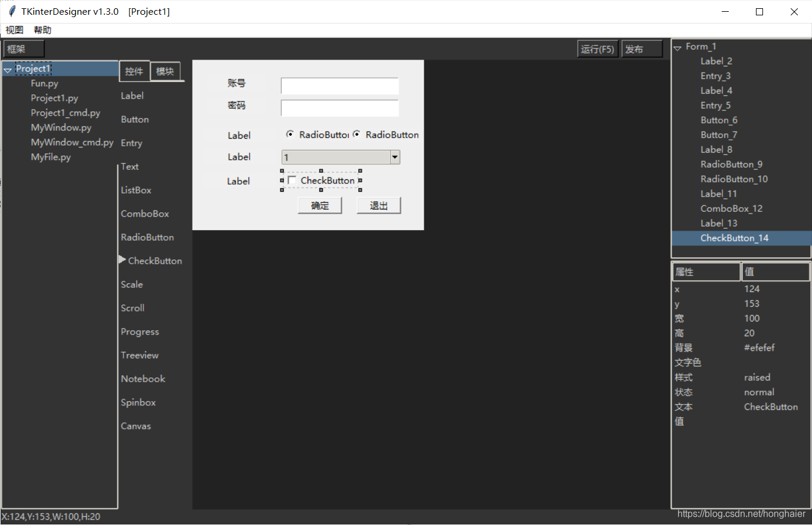Click the #efefef background value
The image size is (812, 525).
759,348
